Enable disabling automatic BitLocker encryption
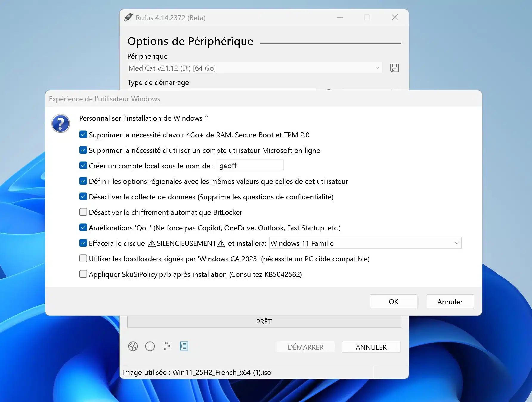Screen dimensions: 532x402 (83, 212)
